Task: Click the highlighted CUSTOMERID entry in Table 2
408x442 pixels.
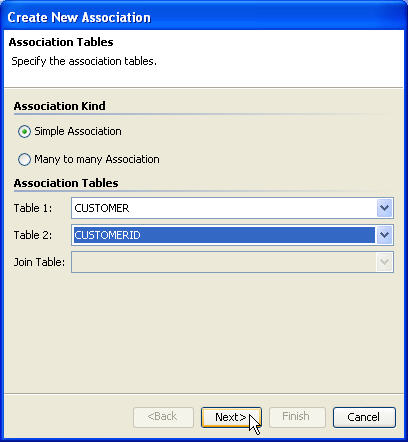Action: (107, 235)
